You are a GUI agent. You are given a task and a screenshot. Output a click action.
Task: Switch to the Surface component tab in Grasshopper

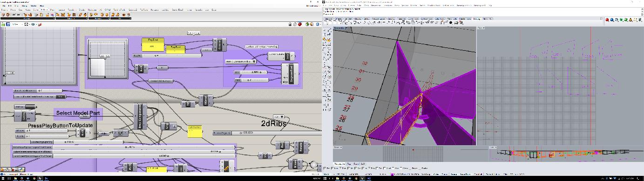pos(44,10)
